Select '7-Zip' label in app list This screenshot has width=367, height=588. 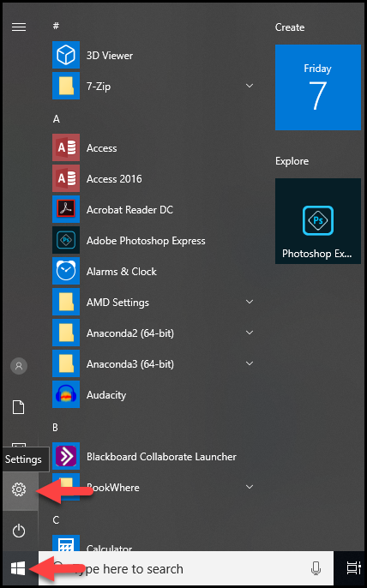[99, 87]
